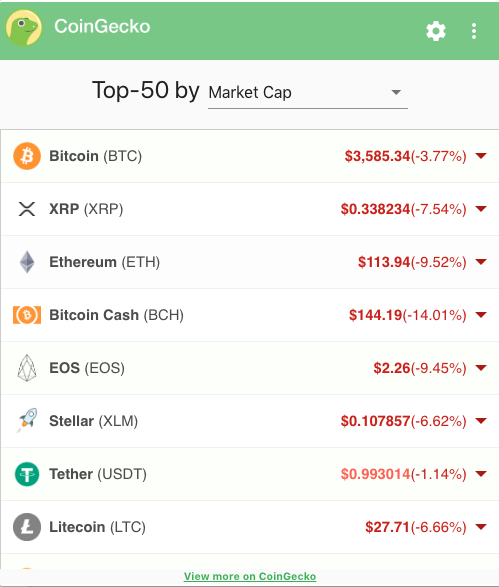Click the Stellar rocket icon

27,421
